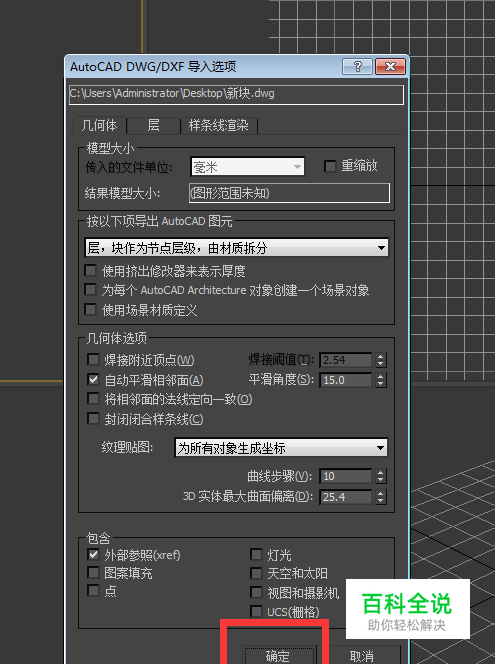Uncheck 自动平滑相邻面(A)
495x664 pixels.
[93, 379]
